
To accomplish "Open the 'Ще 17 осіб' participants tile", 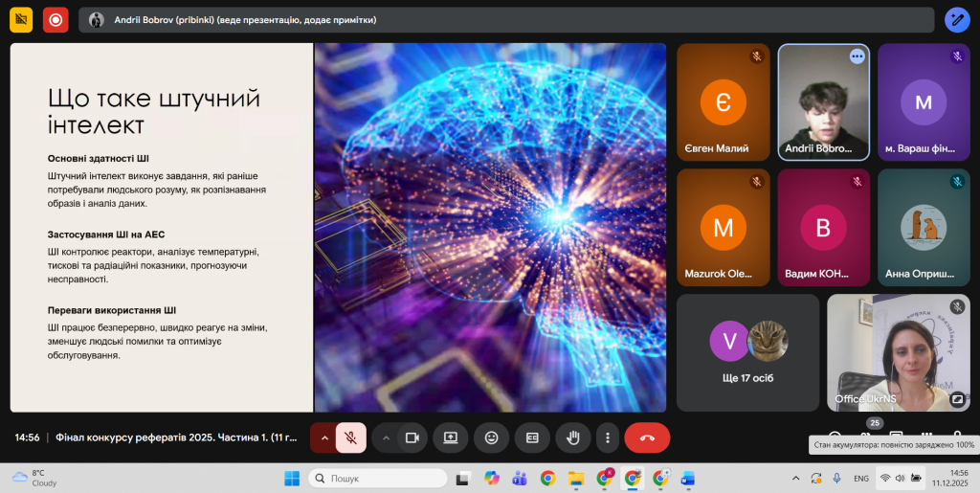I will pyautogui.click(x=747, y=352).
